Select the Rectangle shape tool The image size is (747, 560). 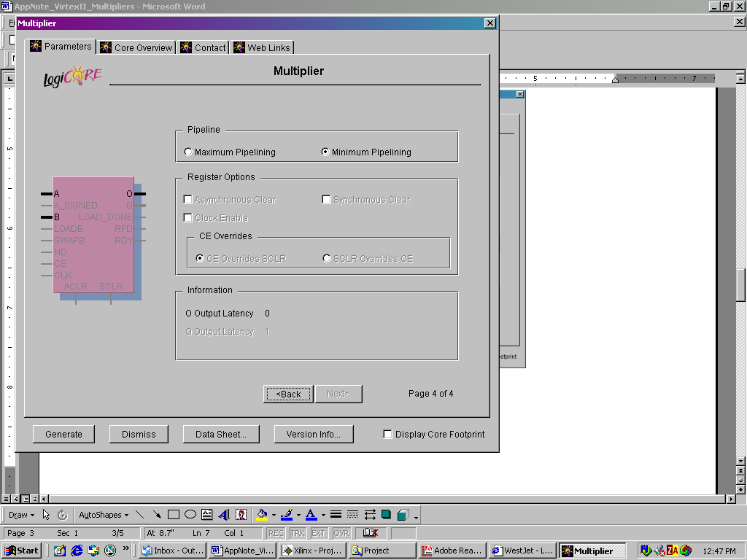174,514
